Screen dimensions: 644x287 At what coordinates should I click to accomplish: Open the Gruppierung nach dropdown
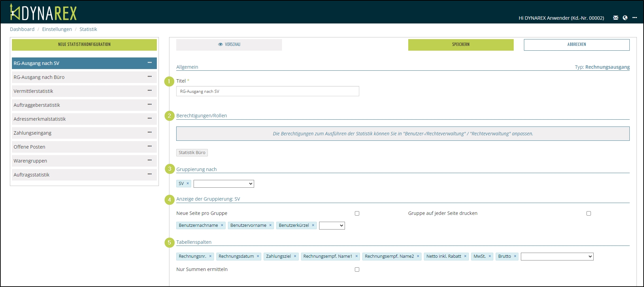click(x=224, y=184)
